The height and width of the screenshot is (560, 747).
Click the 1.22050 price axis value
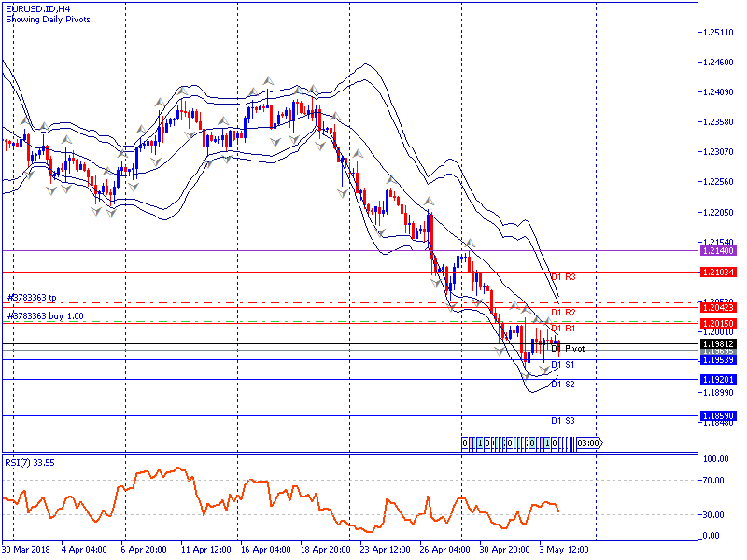pos(718,212)
